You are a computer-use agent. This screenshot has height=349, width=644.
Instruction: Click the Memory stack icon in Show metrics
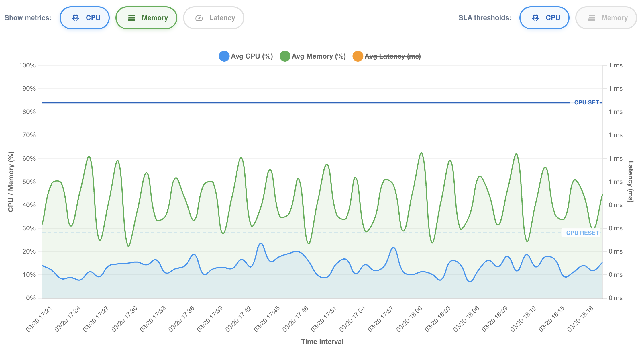(x=131, y=18)
